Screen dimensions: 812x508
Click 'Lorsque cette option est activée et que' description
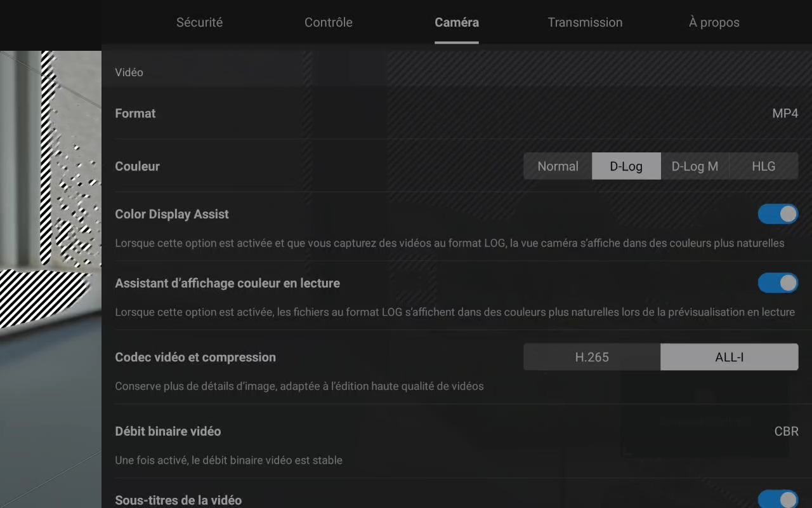[x=450, y=243]
